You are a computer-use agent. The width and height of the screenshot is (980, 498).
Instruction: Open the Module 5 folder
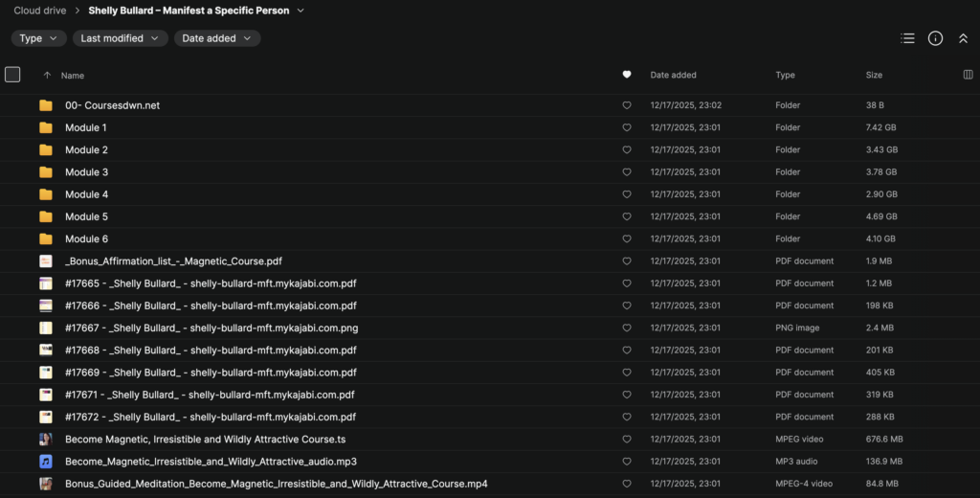pos(86,216)
